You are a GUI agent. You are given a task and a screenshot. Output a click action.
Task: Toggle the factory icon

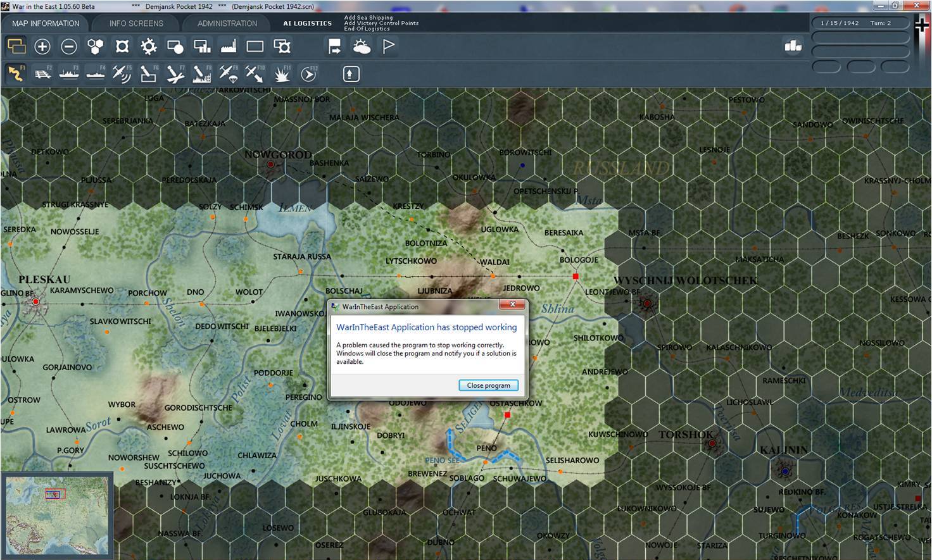pyautogui.click(x=229, y=46)
